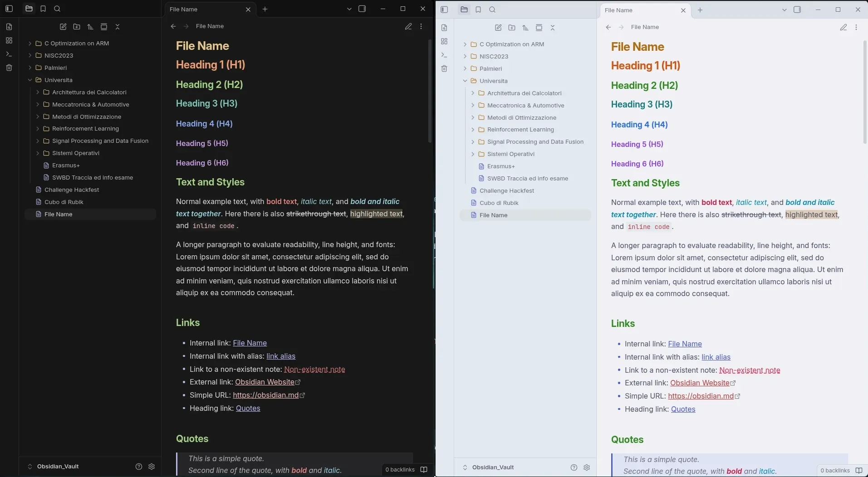Expand NISC2023 folder in dark window

click(30, 55)
